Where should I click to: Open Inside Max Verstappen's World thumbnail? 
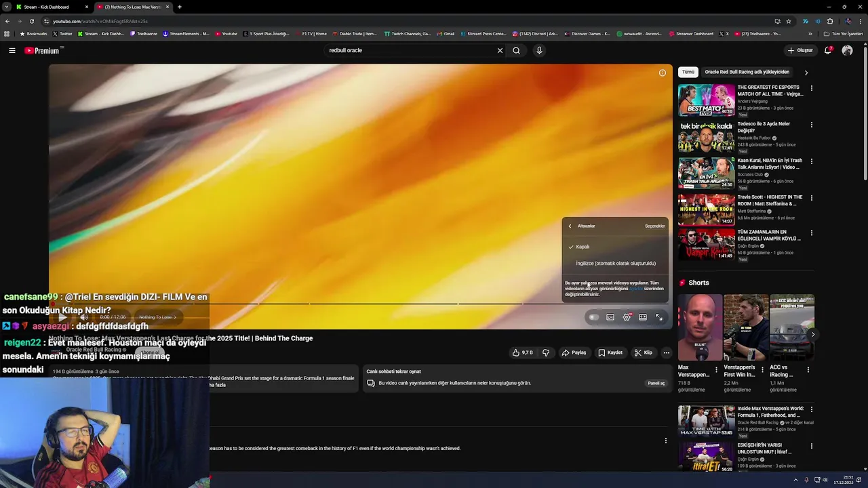click(x=706, y=421)
